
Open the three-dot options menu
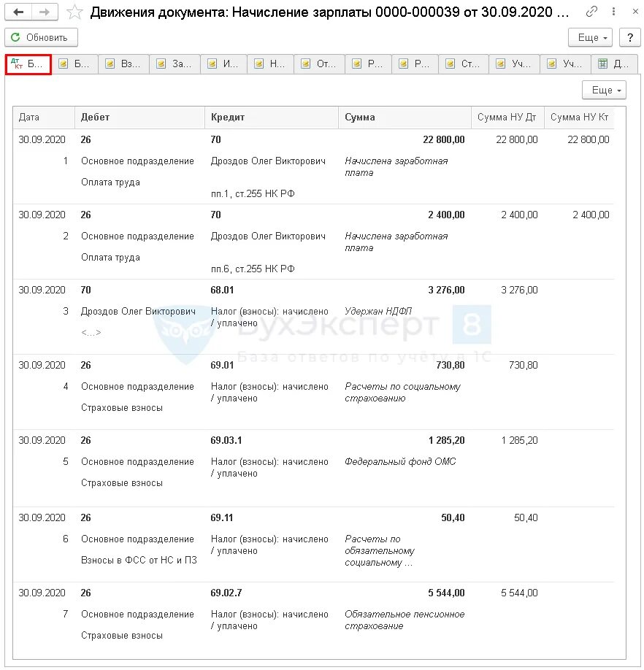(613, 12)
